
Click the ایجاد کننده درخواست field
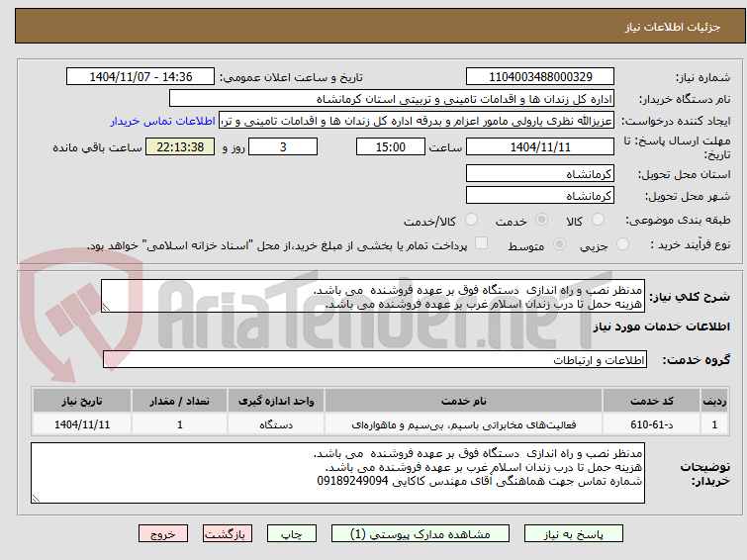click(417, 121)
